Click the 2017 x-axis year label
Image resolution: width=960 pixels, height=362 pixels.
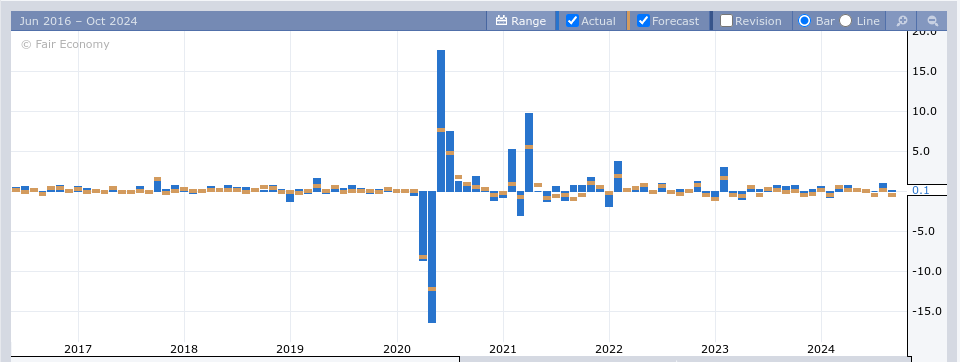pos(78,349)
